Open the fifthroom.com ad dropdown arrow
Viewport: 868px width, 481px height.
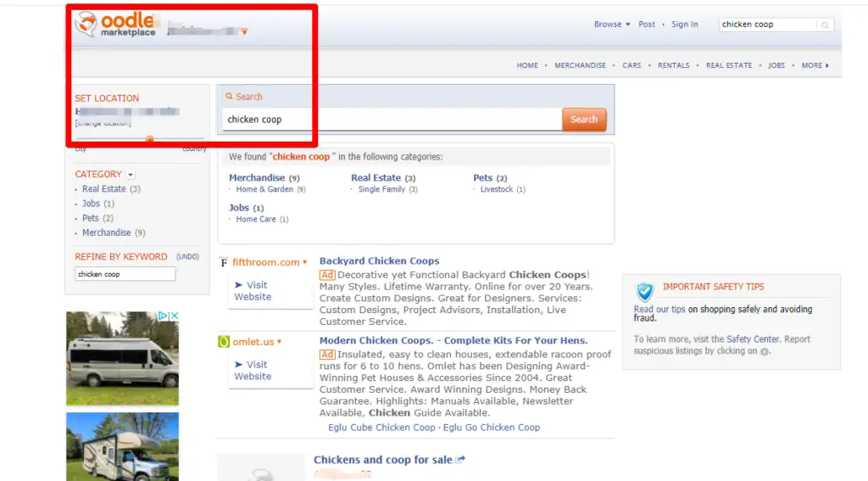pos(305,263)
